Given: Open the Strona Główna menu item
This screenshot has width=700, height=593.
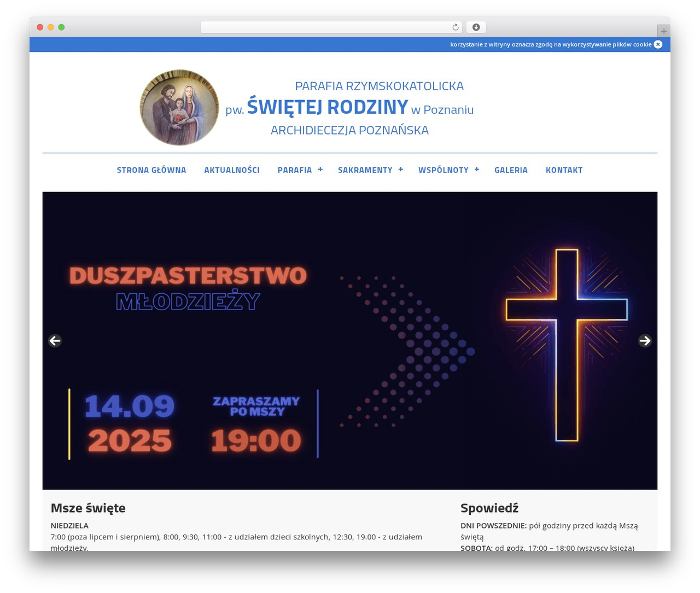Looking at the screenshot, I should (151, 170).
